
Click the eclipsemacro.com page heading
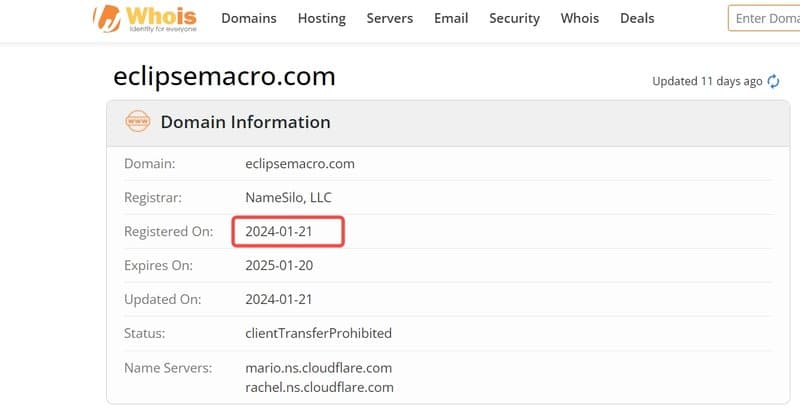[x=224, y=76]
